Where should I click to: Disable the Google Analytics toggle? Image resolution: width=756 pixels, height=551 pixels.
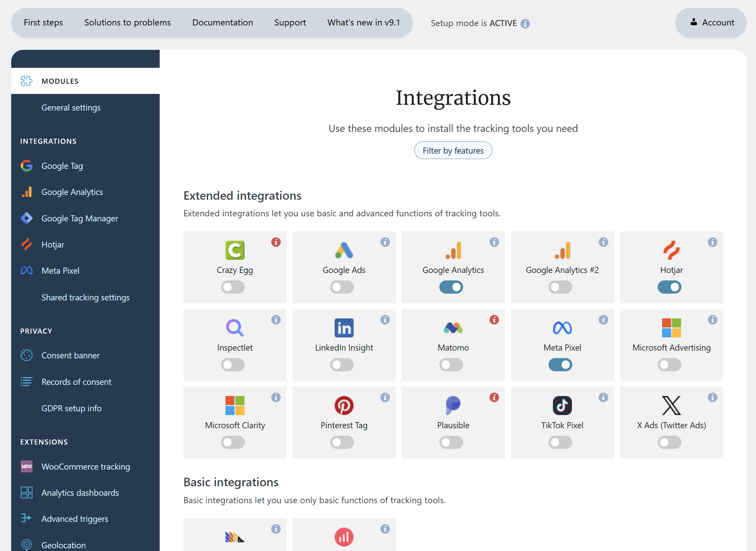coord(451,287)
